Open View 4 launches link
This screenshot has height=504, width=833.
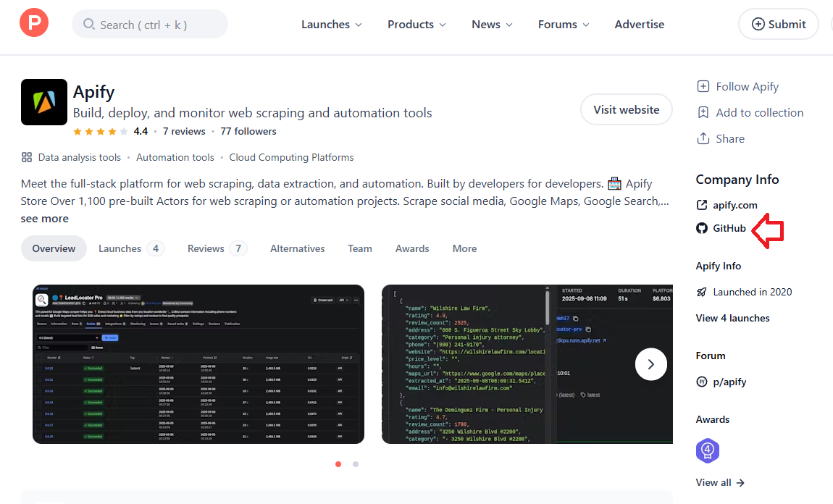point(732,318)
